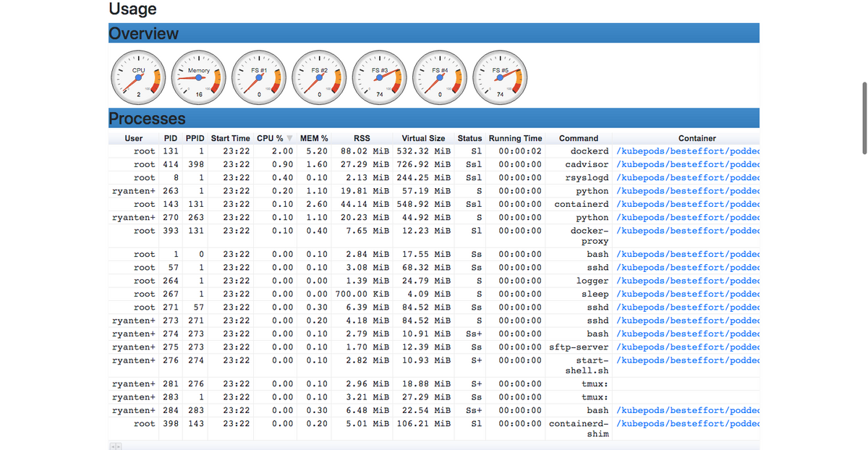Toggle sort order on MEM % column
This screenshot has height=450, width=868.
coord(312,138)
